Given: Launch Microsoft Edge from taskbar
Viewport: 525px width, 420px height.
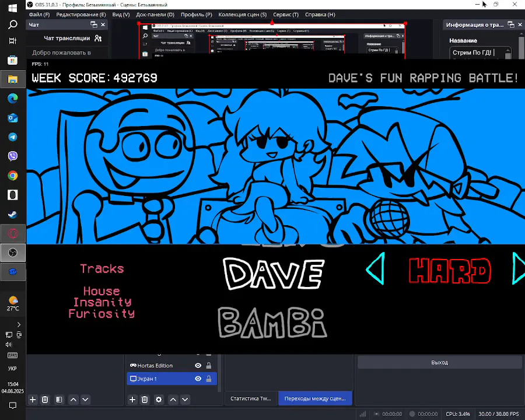Looking at the screenshot, I should pos(13,99).
